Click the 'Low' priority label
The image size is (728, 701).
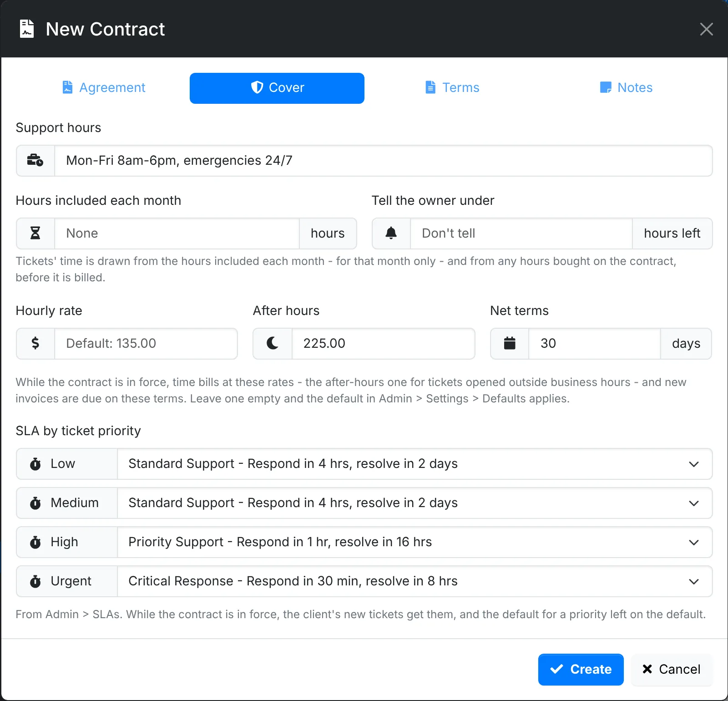(63, 464)
